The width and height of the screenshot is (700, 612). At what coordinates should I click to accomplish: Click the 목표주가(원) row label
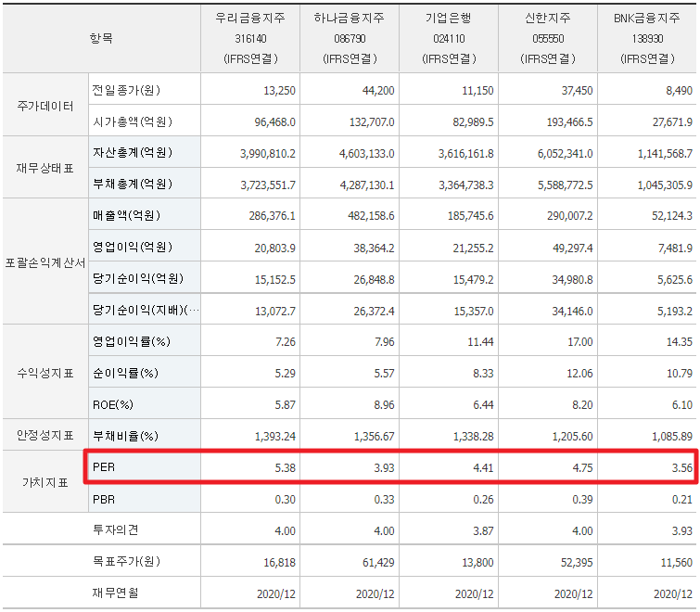pos(126,561)
